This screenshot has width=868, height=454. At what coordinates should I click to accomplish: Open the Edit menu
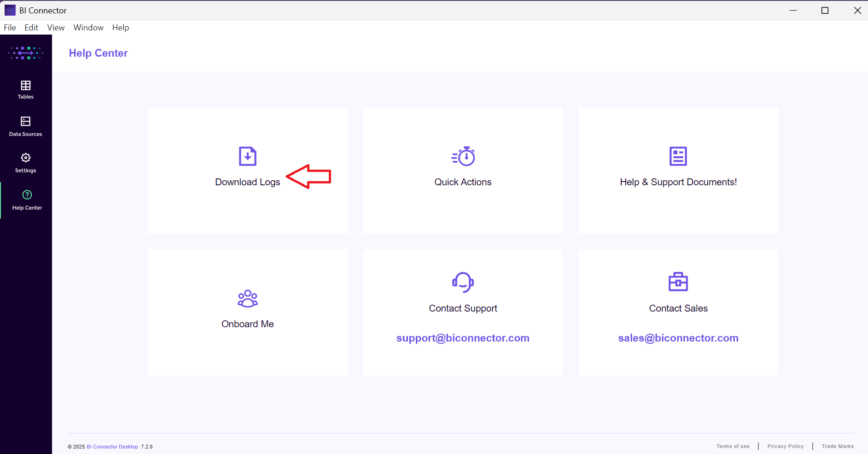31,28
